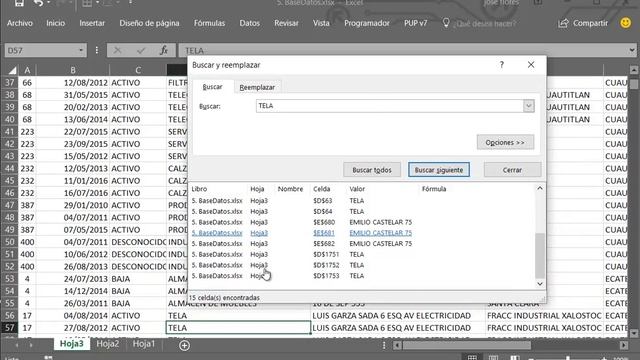The image size is (640, 360).
Task: Click the save icon in quick access
Action: tap(19, 3)
